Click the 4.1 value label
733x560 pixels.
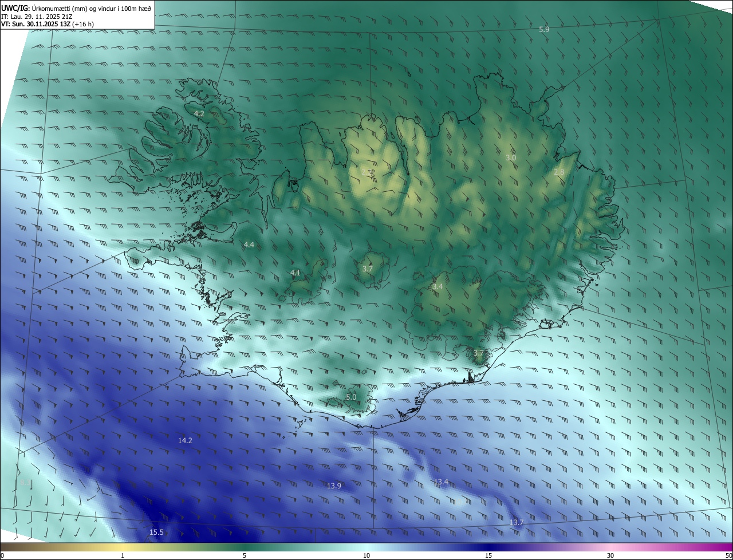coord(295,273)
